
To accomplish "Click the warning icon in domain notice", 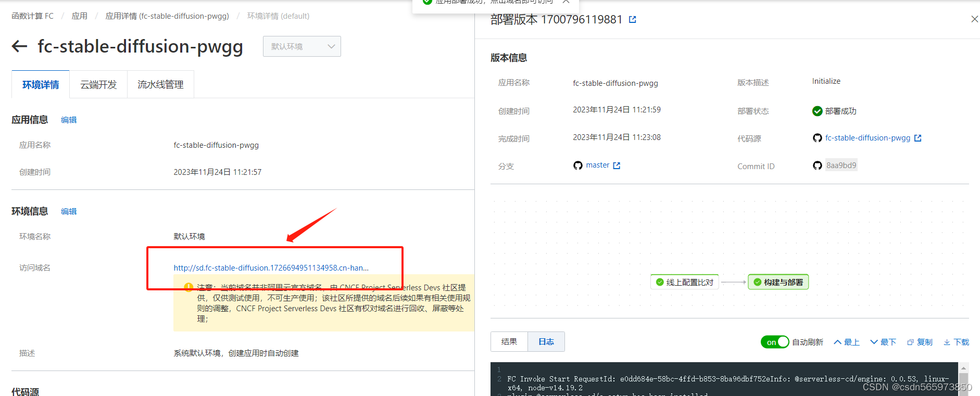I will 189,287.
